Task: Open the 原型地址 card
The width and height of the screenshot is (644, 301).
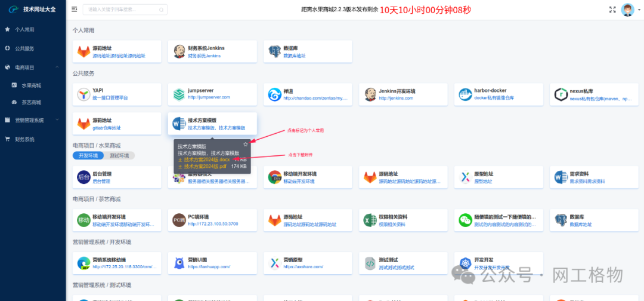Action: (x=499, y=177)
